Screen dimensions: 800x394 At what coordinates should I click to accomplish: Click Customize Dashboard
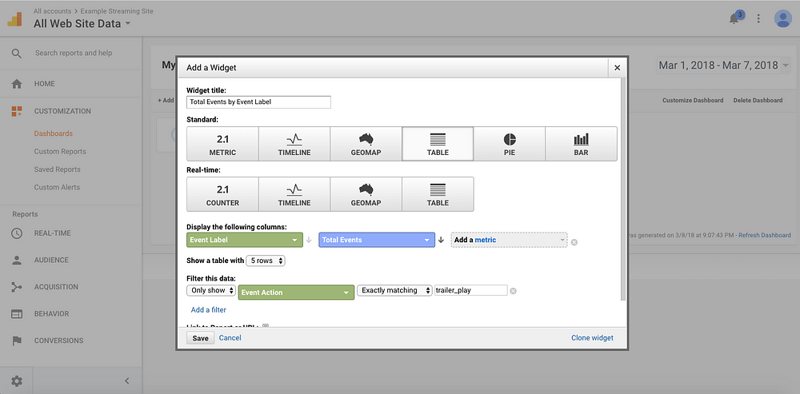point(693,101)
